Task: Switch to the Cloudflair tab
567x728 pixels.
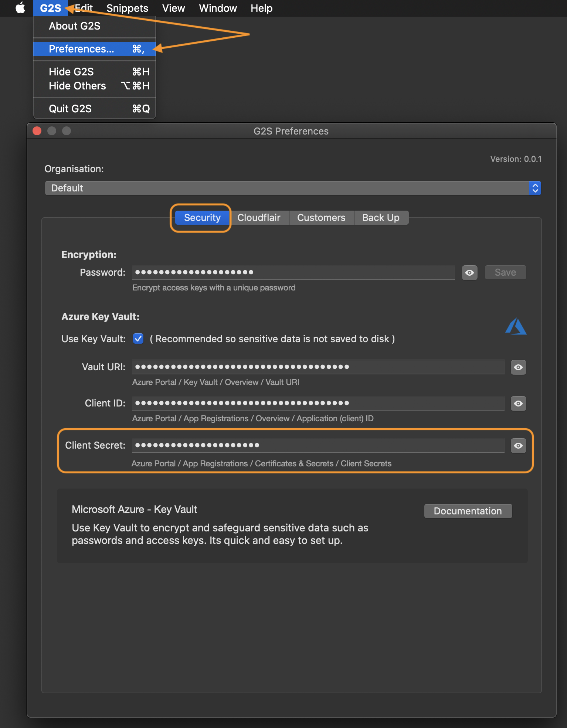Action: pos(259,218)
